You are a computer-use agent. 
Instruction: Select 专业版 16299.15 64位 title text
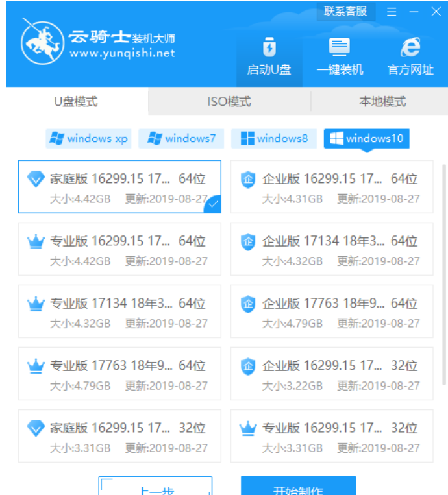click(128, 241)
